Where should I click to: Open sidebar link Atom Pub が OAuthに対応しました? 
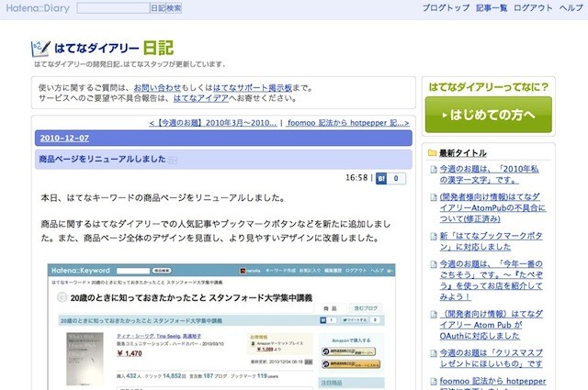tap(492, 325)
